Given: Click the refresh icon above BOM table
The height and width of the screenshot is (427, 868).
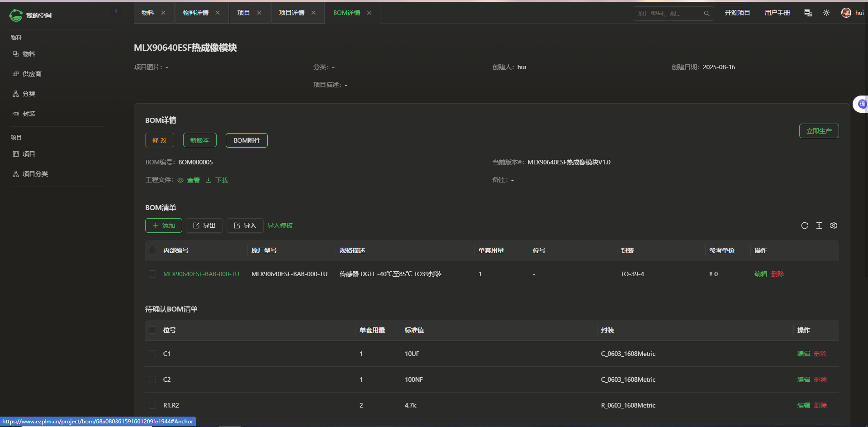Looking at the screenshot, I should point(804,225).
